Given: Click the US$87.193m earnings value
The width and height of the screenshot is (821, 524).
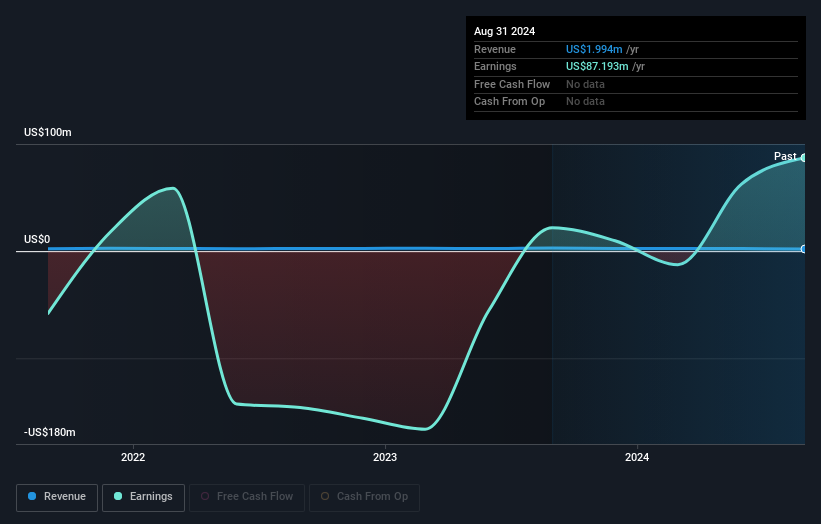Looking at the screenshot, I should [597, 66].
